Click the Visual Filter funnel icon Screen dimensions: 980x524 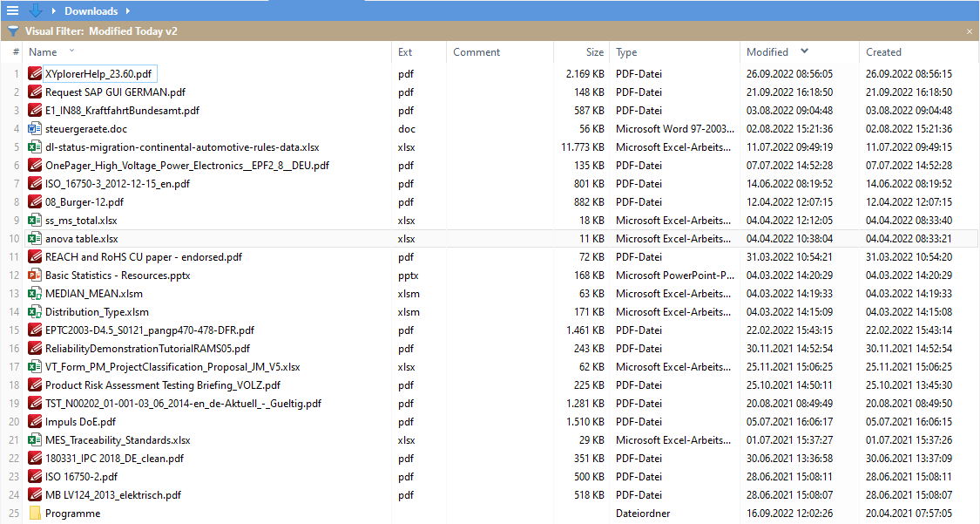coord(13,31)
